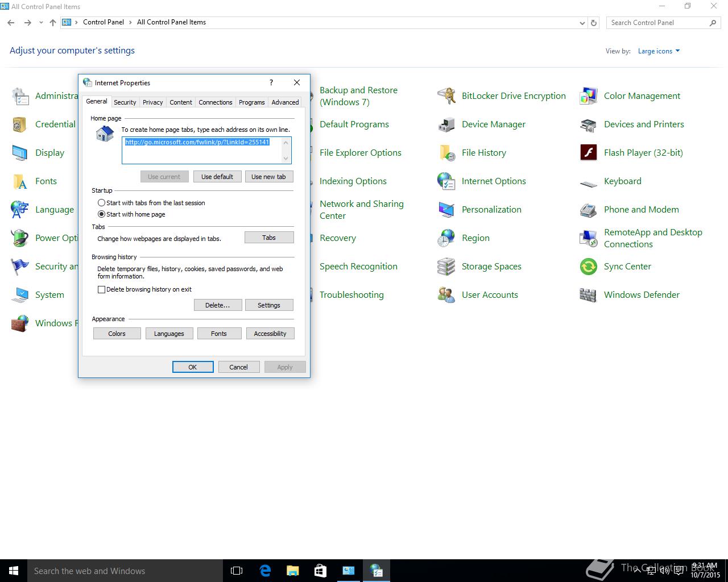This screenshot has height=582, width=728.
Task: Click the Administrative Tools icon
Action: [20, 96]
